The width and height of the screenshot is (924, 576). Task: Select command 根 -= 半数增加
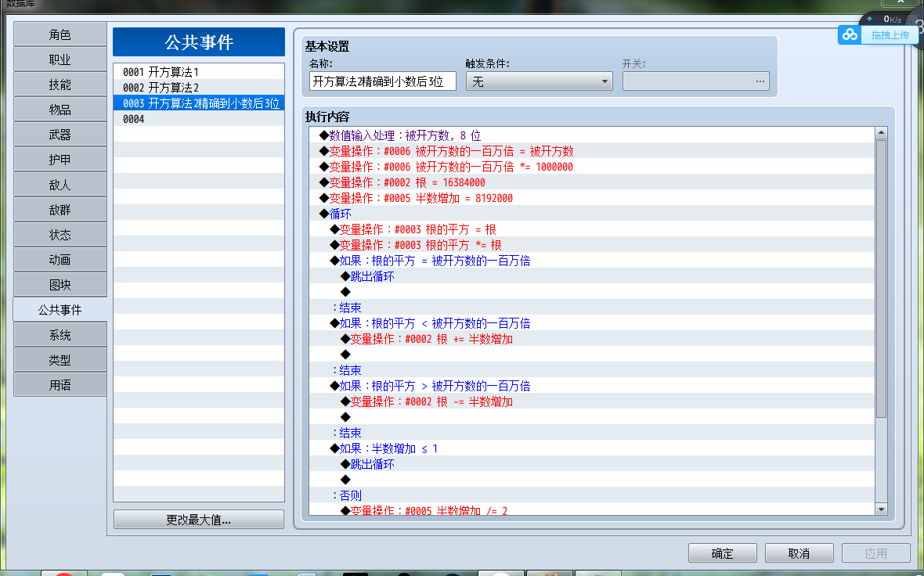point(592,401)
